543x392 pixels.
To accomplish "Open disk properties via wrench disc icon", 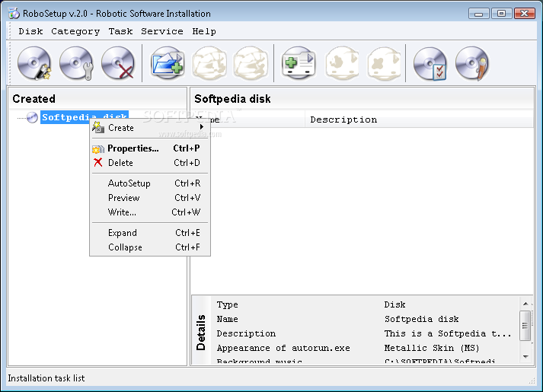I will coord(76,63).
